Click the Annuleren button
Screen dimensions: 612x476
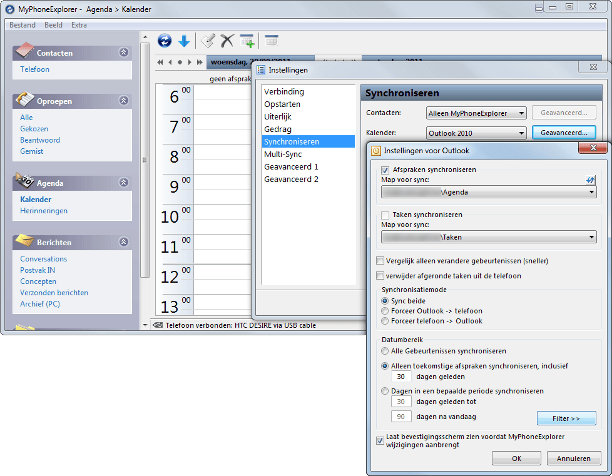(x=574, y=458)
